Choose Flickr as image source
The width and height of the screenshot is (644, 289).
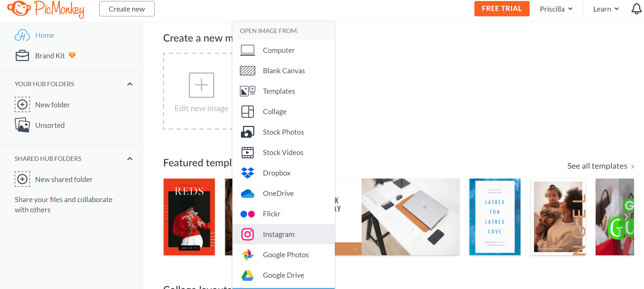tap(283, 214)
